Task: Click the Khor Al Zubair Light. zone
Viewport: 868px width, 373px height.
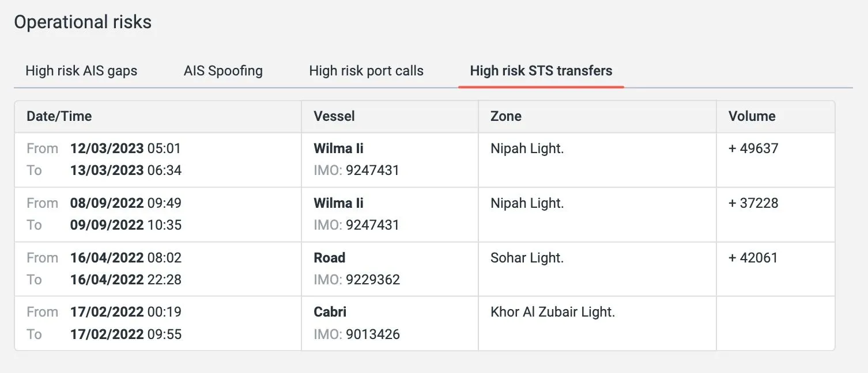Action: tap(552, 312)
